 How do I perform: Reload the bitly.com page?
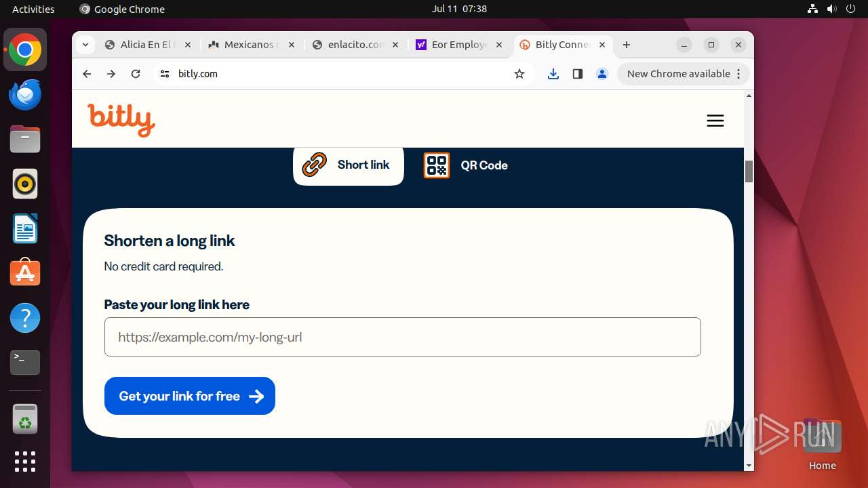[x=136, y=74]
